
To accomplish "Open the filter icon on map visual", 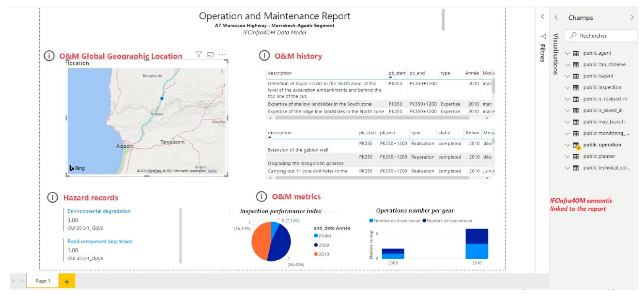I will [x=199, y=54].
